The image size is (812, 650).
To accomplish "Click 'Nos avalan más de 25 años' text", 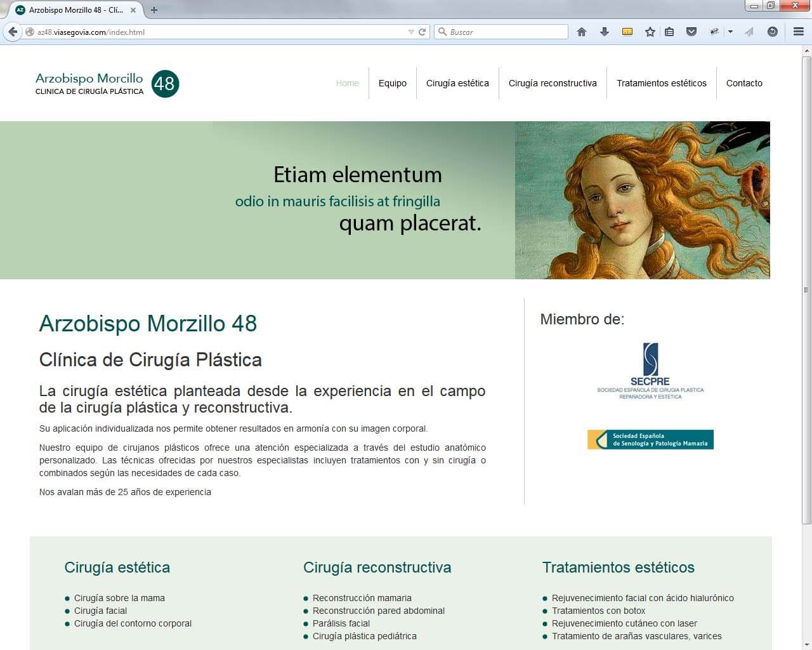I will point(125,492).
